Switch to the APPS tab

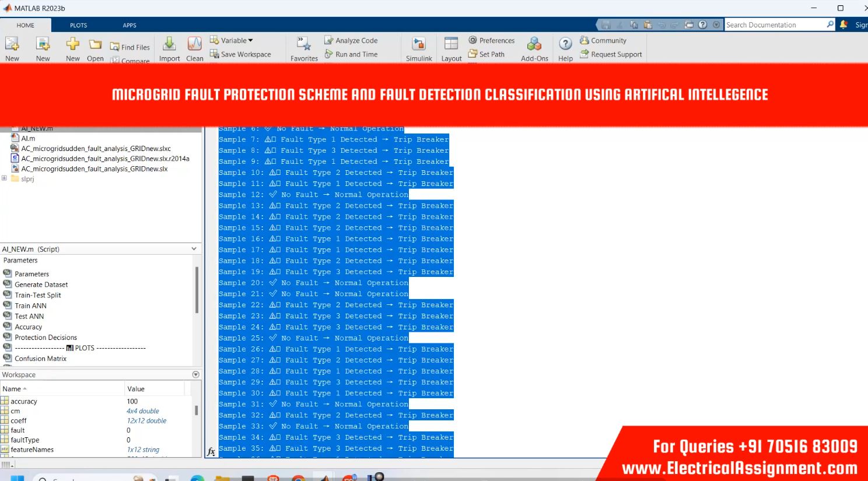[129, 25]
